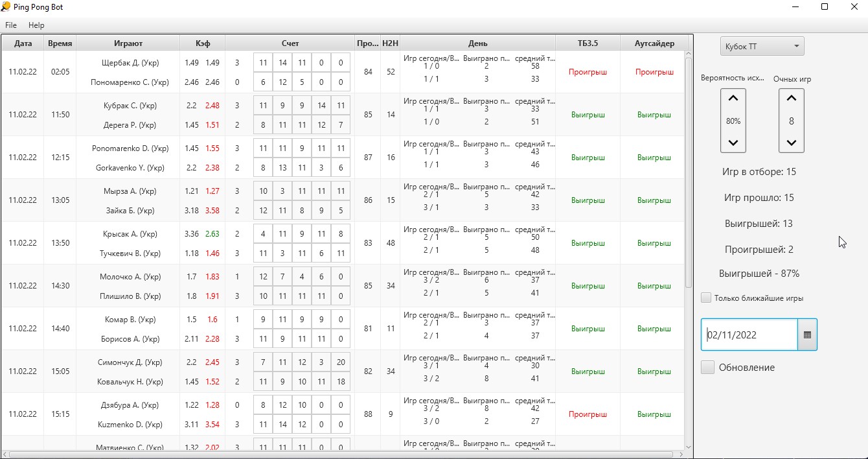868x459 pixels.
Task: Open the calendar date picker icon
Action: (807, 335)
